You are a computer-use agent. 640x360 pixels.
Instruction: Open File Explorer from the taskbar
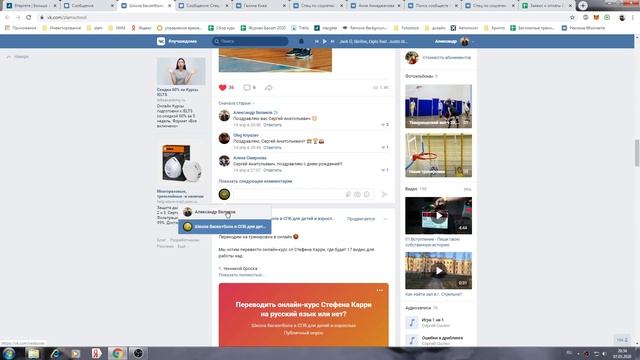(x=33, y=353)
